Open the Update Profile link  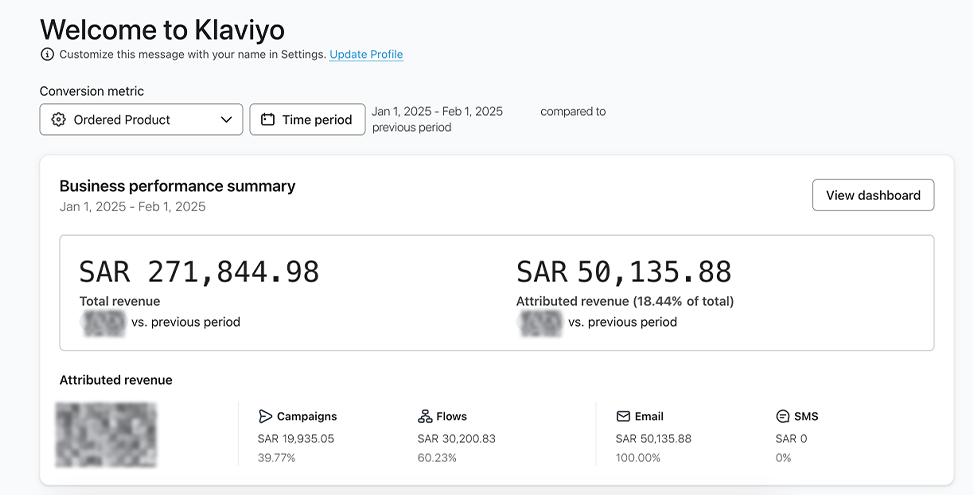click(366, 54)
